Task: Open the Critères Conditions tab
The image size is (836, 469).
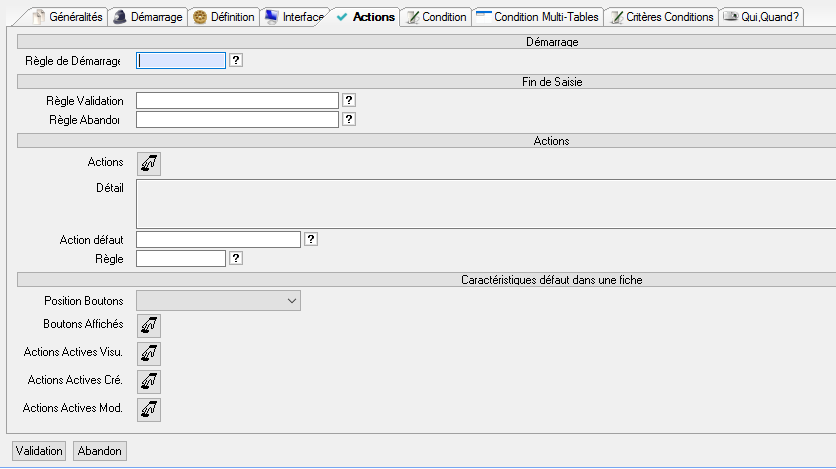Action: click(661, 17)
